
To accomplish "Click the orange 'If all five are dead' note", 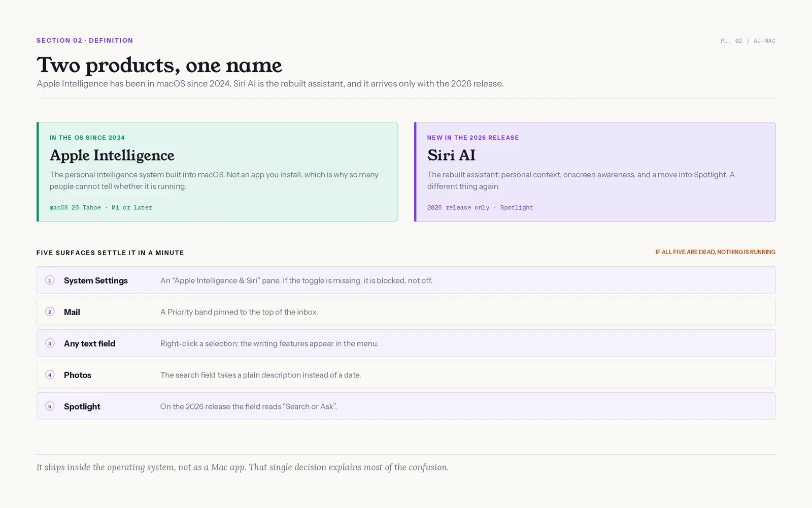I will [x=715, y=252].
